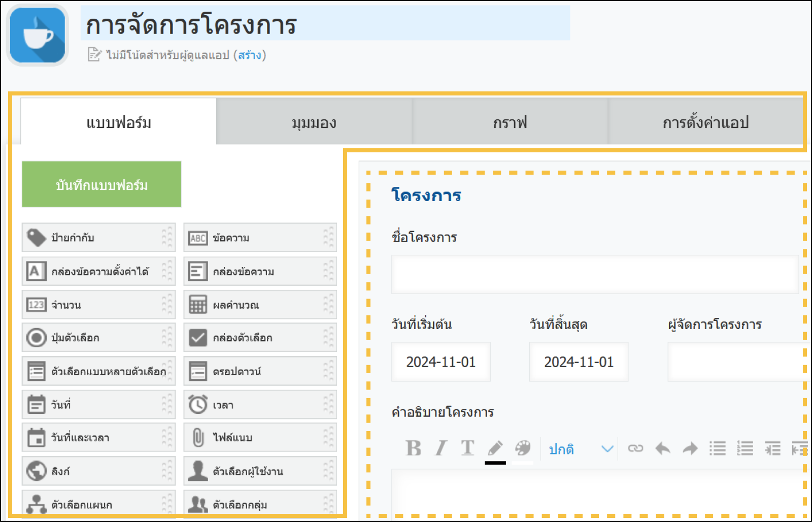Select the ปุ่มตัวเลือก radio button field
The width and height of the screenshot is (812, 522).
pos(98,338)
